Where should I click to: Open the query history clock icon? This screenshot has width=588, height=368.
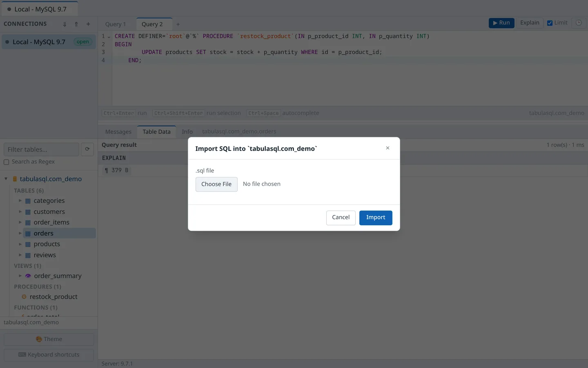(x=579, y=23)
